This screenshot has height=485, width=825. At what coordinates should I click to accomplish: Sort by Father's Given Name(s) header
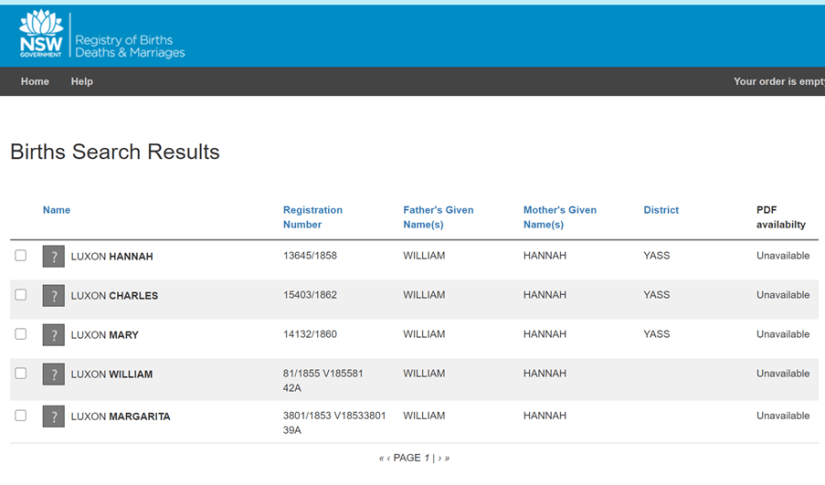pyautogui.click(x=438, y=217)
